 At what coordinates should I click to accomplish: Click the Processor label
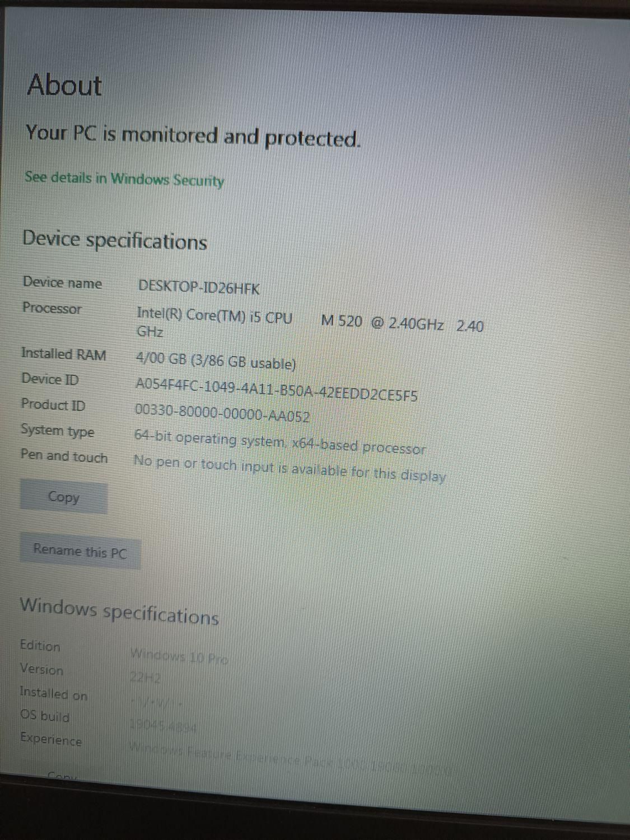(x=52, y=308)
